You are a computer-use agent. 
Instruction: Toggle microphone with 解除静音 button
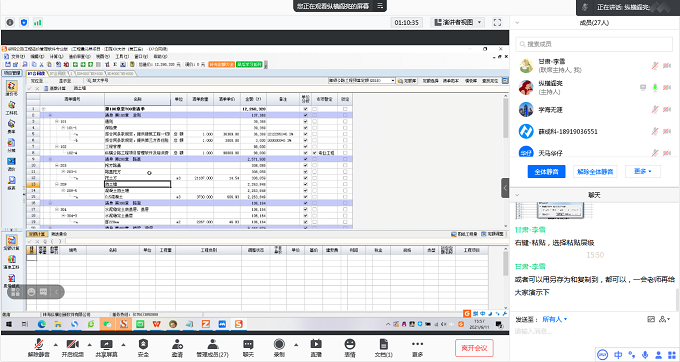tap(39, 348)
